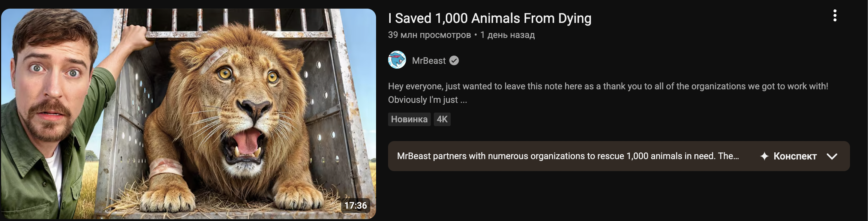Click the verified checkmark badge beside MrBeast
The image size is (868, 221).
click(454, 60)
